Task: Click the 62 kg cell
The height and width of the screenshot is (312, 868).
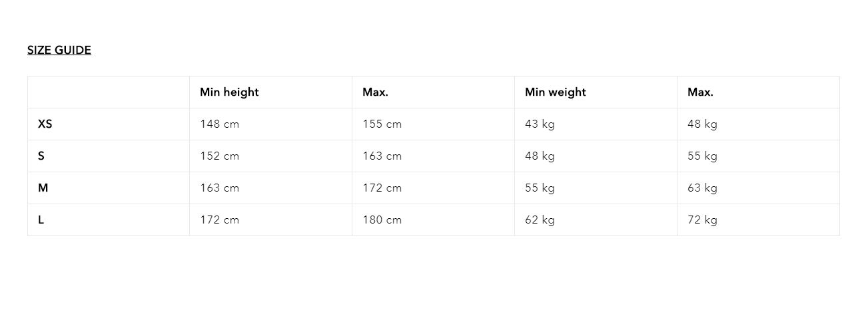Action: pos(540,220)
